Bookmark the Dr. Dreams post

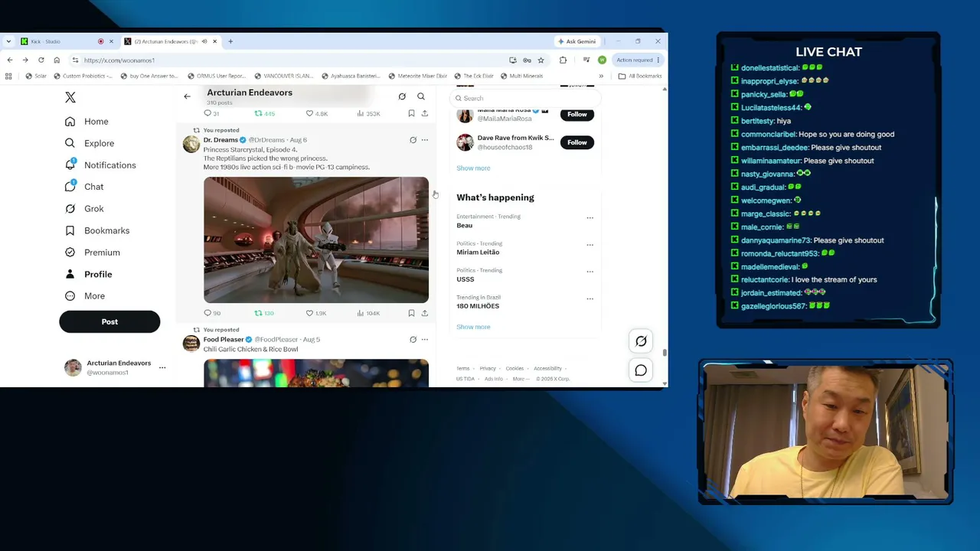(x=411, y=313)
